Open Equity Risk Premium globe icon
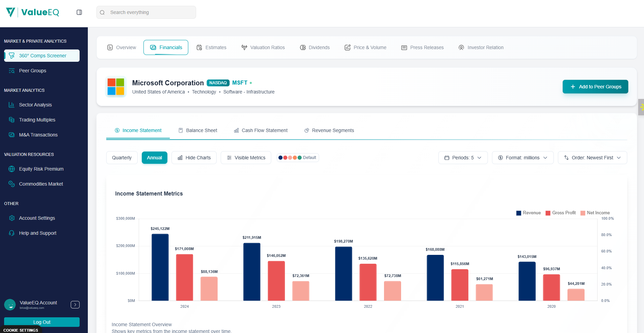Image resolution: width=644 pixels, height=333 pixels. [x=12, y=169]
